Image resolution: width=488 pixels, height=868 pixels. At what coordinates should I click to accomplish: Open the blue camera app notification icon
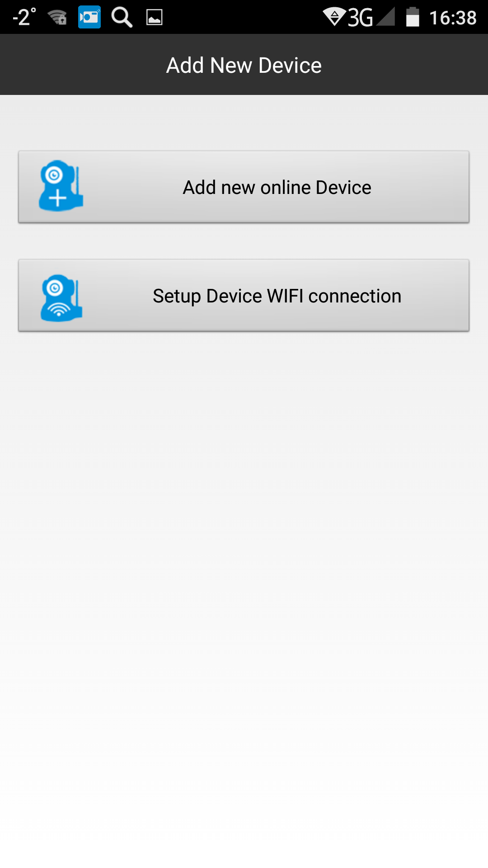tap(89, 17)
